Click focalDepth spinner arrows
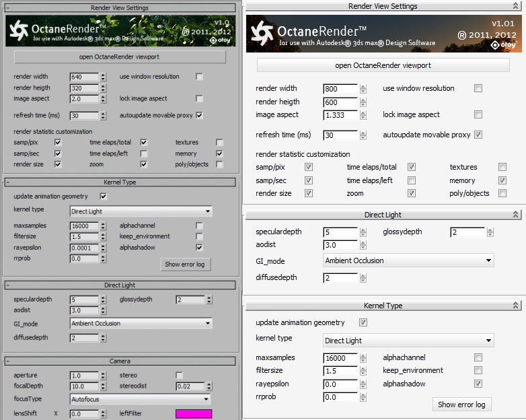The image size is (526, 420). pyautogui.click(x=104, y=386)
